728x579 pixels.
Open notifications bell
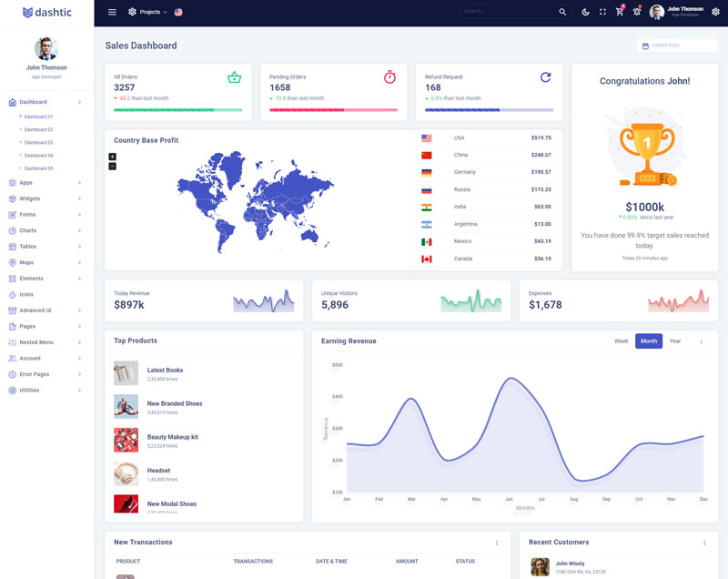[x=636, y=12]
